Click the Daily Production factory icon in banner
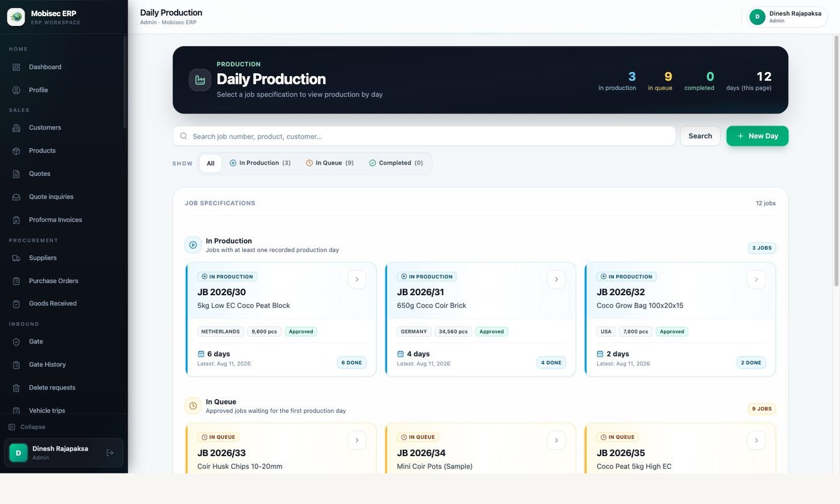 pos(200,80)
